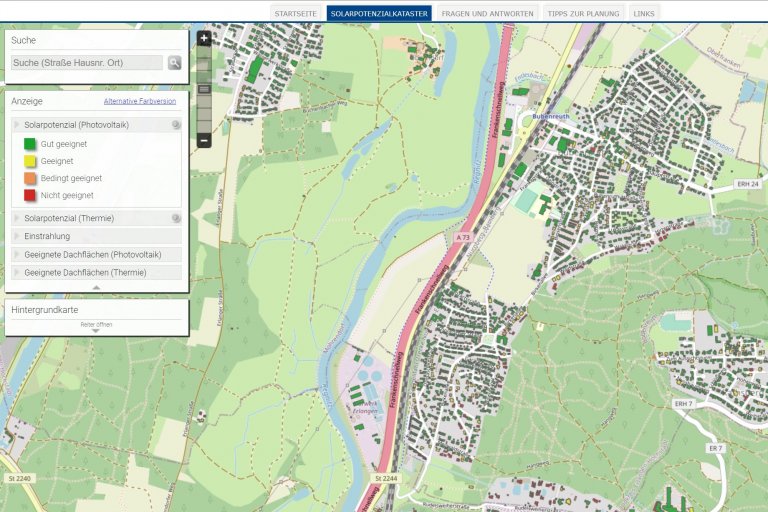Open the Links tab

coord(644,14)
